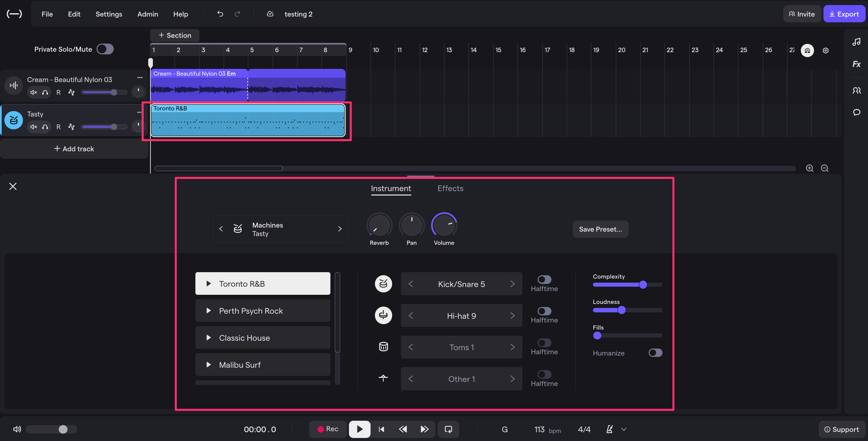Toggle the loop playback button

click(x=448, y=429)
